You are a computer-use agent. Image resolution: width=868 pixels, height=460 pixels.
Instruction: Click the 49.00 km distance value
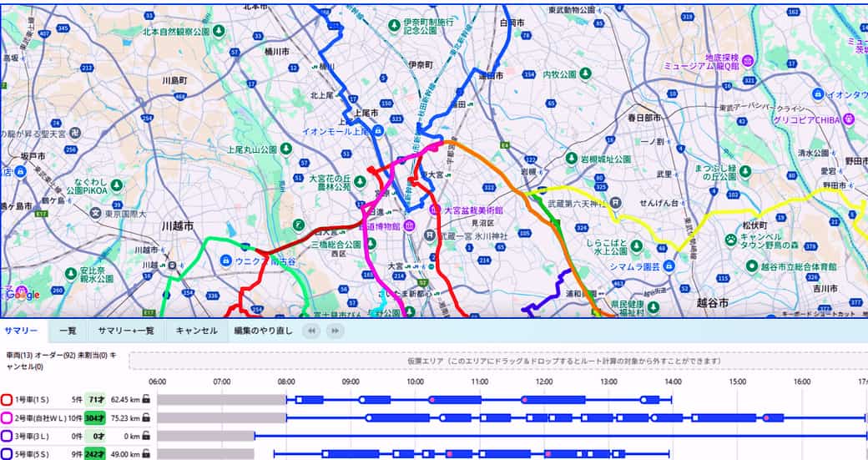125,454
